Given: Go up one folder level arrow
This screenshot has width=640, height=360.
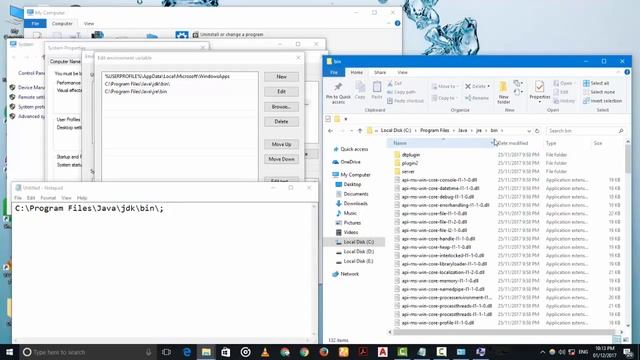Looking at the screenshot, I should coord(360,131).
